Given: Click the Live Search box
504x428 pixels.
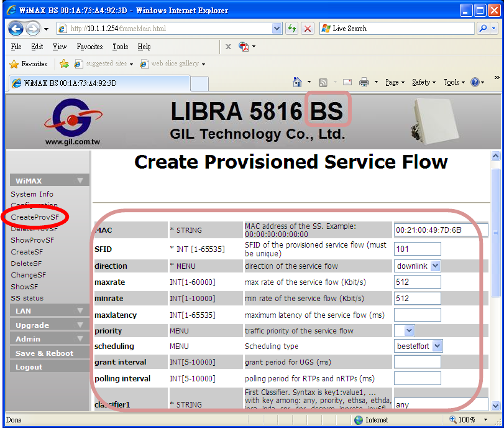Looking at the screenshot, I should tap(396, 29).
